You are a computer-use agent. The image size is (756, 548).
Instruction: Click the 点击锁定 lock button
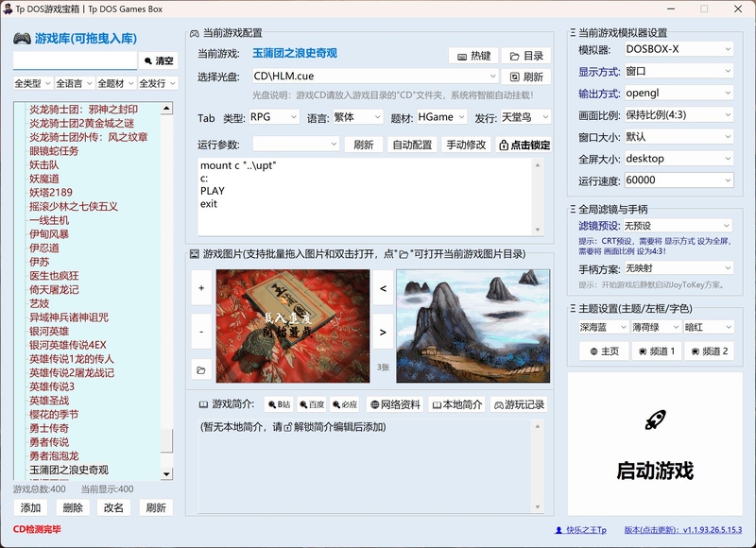524,146
